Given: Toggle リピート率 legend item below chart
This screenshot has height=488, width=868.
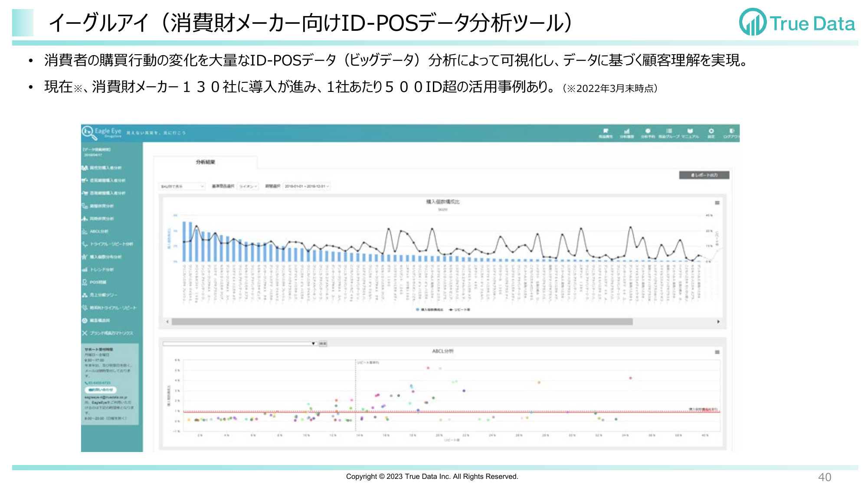Looking at the screenshot, I should (460, 310).
